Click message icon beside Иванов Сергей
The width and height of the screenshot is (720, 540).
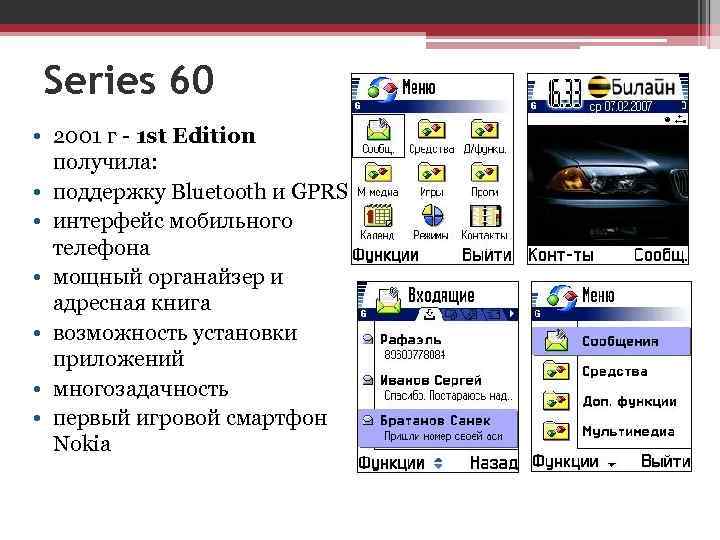[x=367, y=380]
